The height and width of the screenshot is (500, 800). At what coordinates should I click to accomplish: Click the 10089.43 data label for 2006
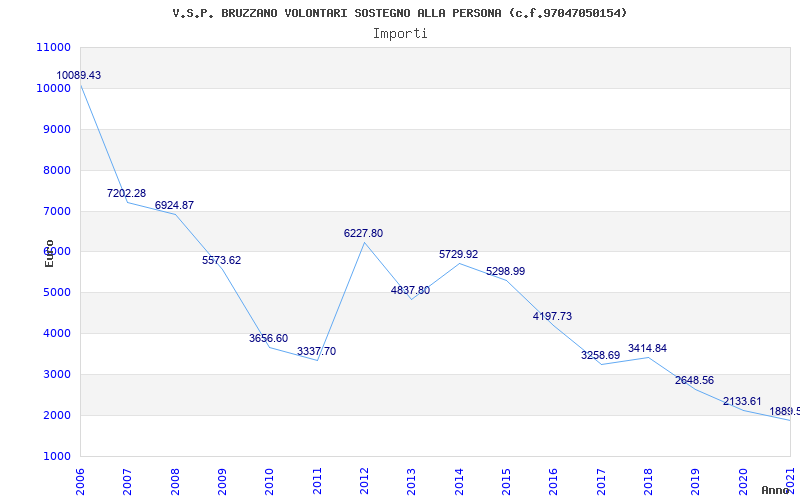(79, 76)
